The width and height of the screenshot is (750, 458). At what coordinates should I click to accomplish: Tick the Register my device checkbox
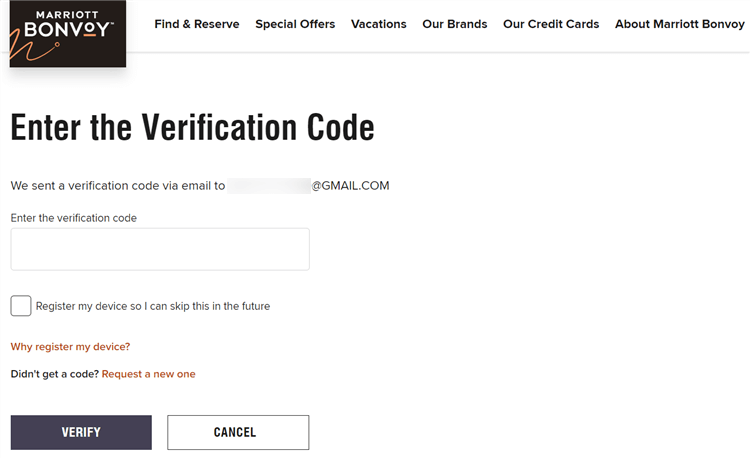pos(21,306)
